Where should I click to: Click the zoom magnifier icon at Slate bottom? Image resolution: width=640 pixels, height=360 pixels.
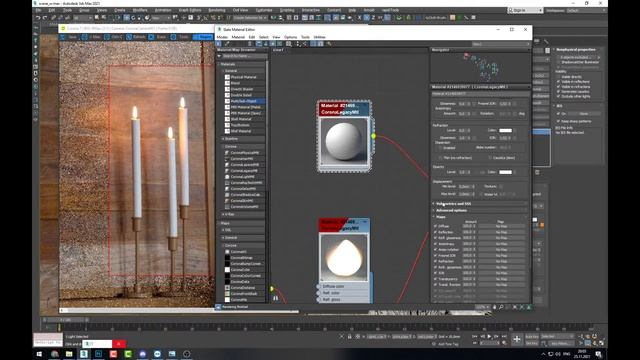click(501, 307)
